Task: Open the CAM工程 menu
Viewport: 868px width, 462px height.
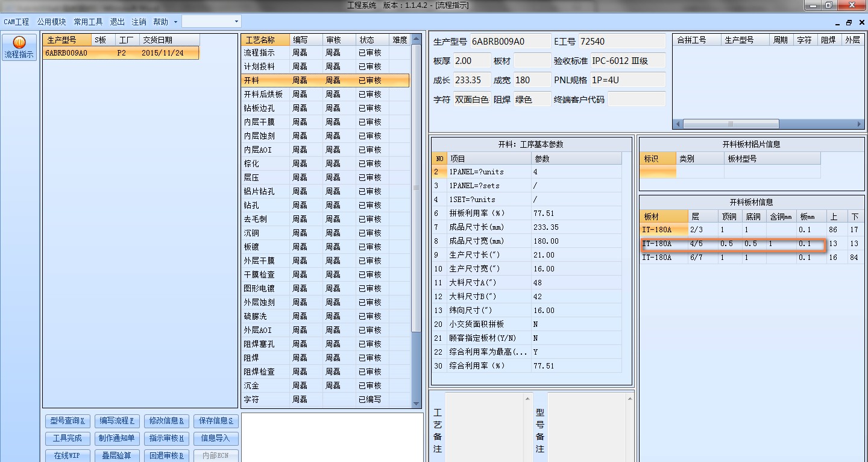Action: click(16, 22)
